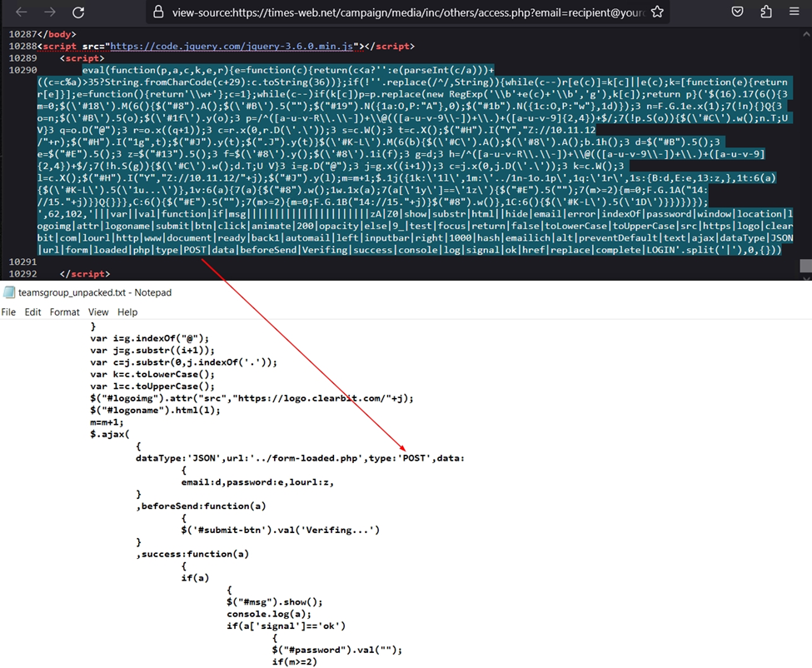Click the closing script tag on line 10292

pos(85,273)
